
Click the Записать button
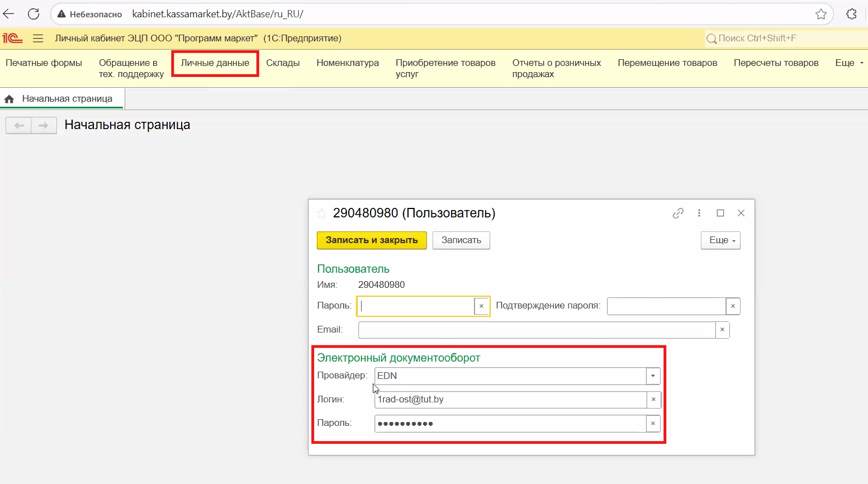coord(461,240)
